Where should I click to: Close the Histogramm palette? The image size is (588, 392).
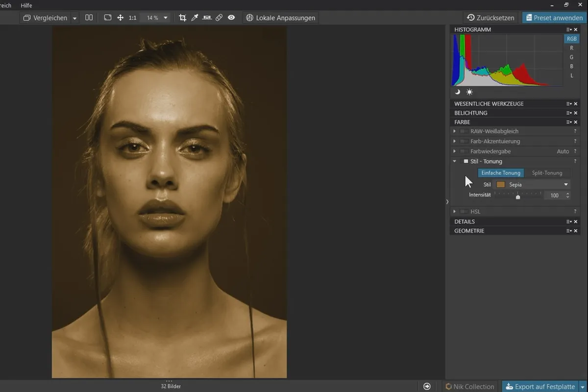(x=576, y=30)
